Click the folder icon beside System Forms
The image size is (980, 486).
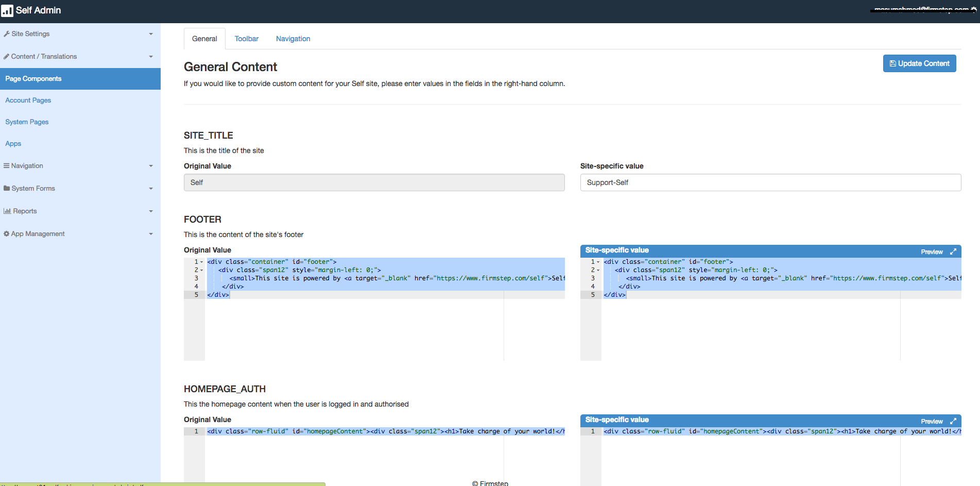pyautogui.click(x=7, y=188)
